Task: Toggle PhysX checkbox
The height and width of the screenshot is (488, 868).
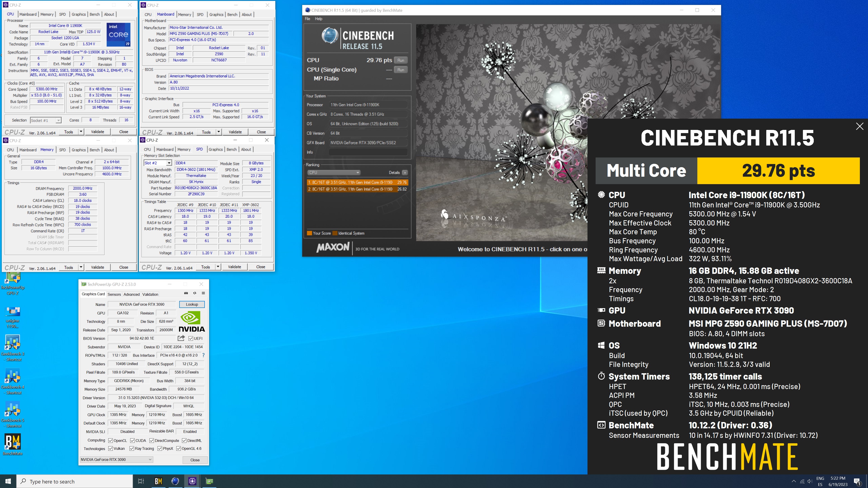Action: tap(160, 449)
